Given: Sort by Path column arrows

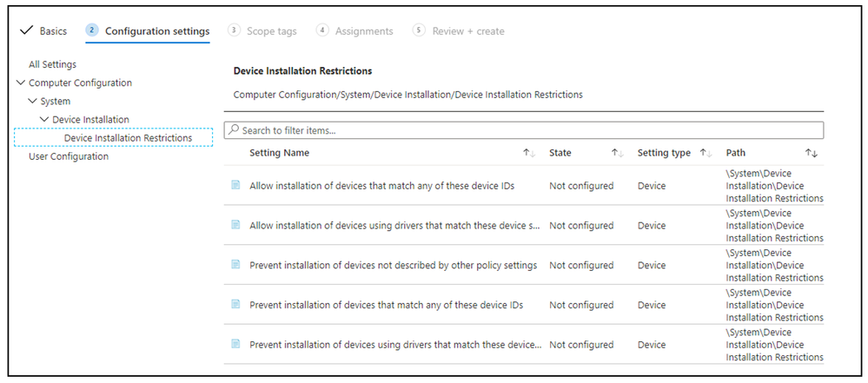Looking at the screenshot, I should (x=812, y=153).
